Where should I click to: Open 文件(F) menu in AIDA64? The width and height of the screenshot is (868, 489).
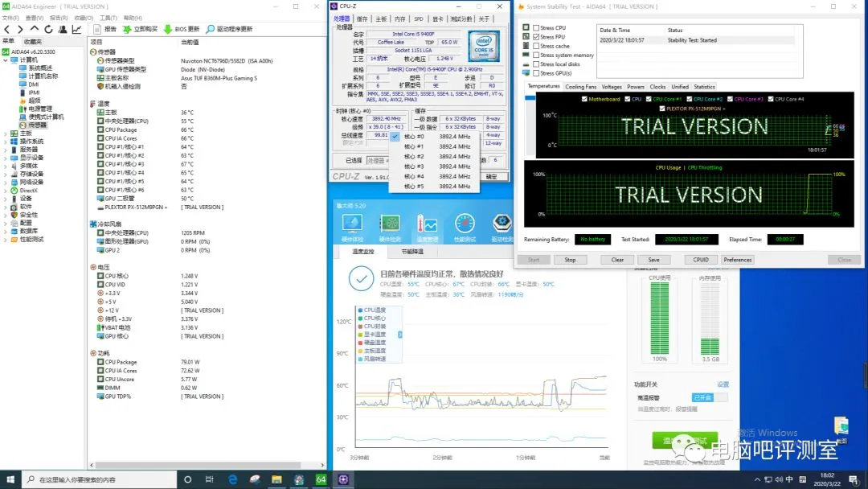(x=10, y=18)
